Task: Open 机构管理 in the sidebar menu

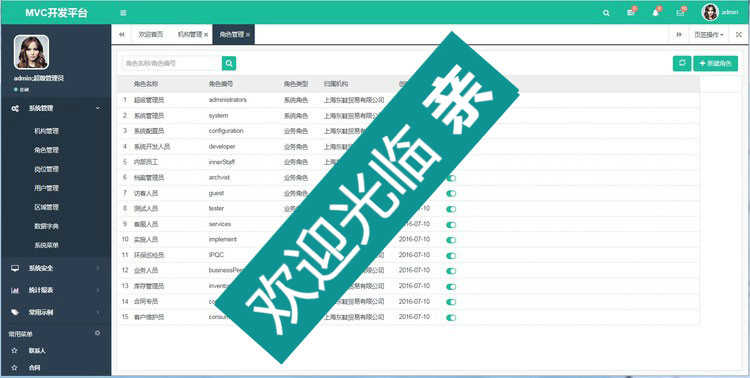Action: click(x=46, y=131)
